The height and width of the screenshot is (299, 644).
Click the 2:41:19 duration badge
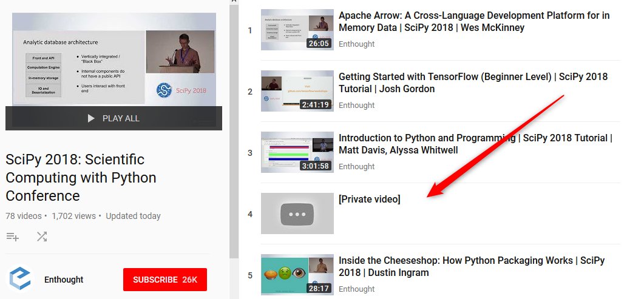316,104
